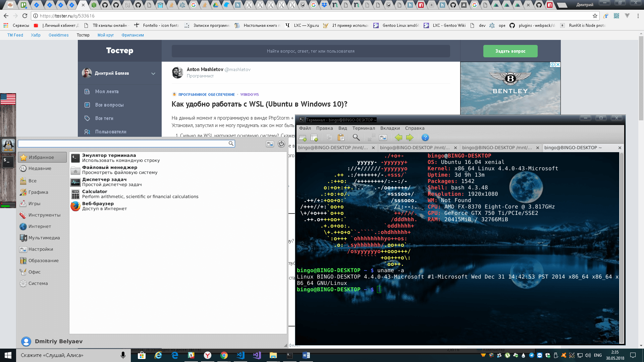Select Графика category in app menu
This screenshot has width=644, height=362.
[x=43, y=192]
